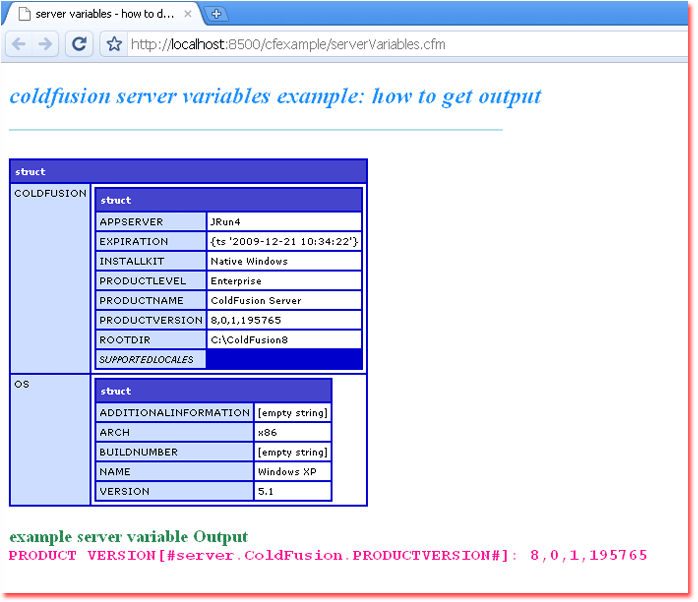Toggle the COLDFUSION key cell
Screen dimensions: 698x602
(50, 279)
